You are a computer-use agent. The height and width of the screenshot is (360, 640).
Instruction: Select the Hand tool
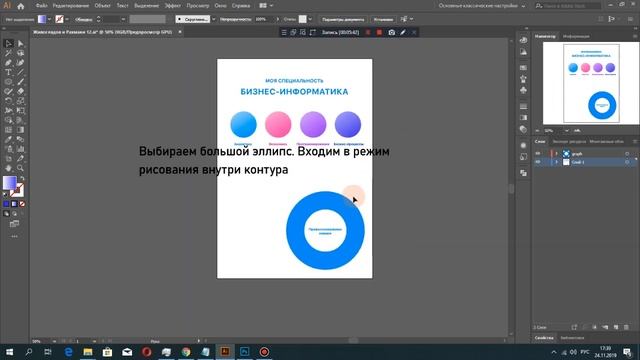click(x=8, y=168)
